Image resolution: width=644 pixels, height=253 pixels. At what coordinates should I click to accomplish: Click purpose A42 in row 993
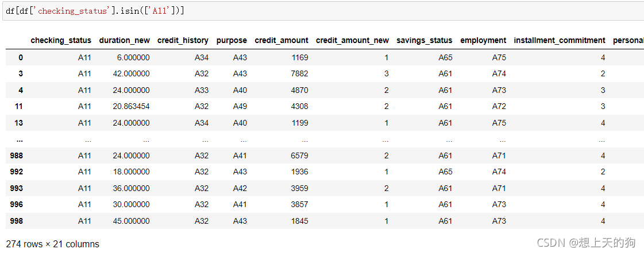click(240, 189)
